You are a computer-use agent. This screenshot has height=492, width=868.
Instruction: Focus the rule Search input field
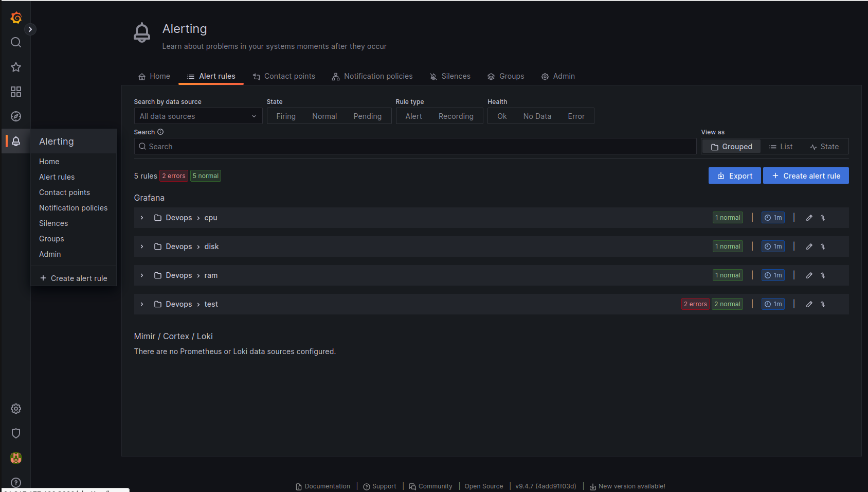click(415, 147)
